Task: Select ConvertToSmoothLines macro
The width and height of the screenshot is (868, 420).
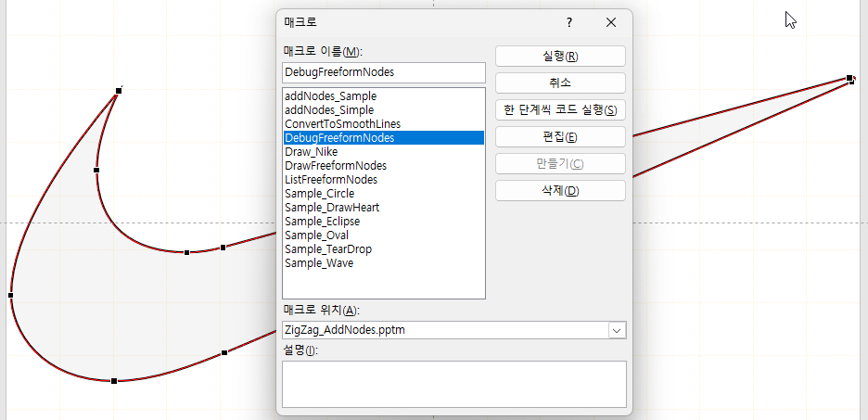Action: click(x=384, y=124)
